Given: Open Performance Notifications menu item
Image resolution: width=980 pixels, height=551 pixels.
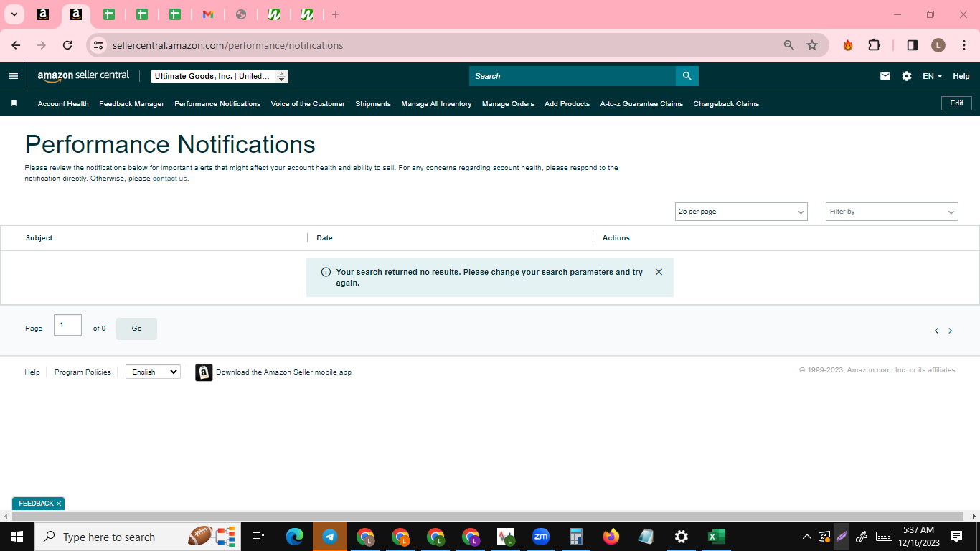Looking at the screenshot, I should click(217, 103).
